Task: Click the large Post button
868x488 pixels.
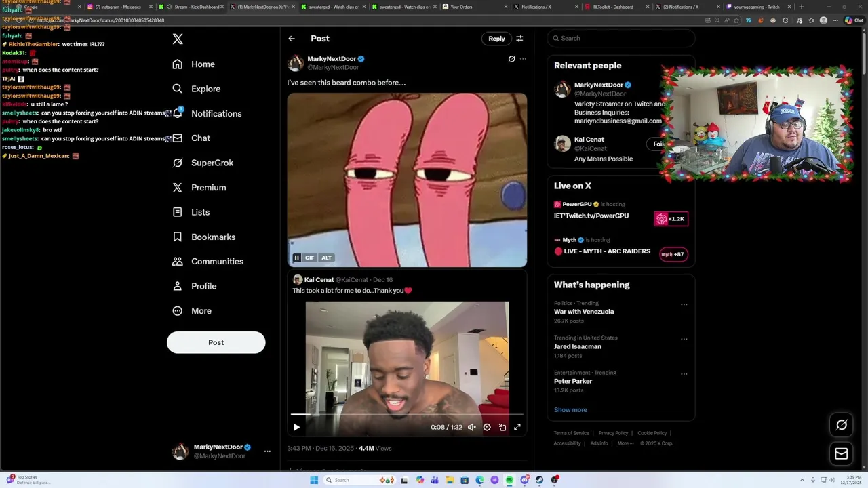Action: coord(216,342)
